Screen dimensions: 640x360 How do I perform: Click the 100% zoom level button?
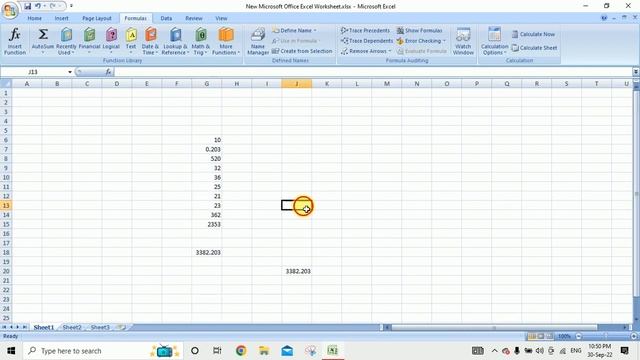(564, 336)
